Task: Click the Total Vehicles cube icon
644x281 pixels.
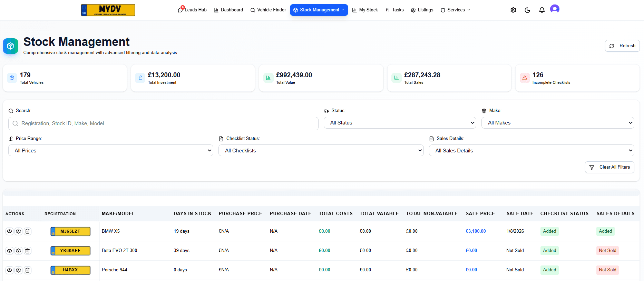Action: pyautogui.click(x=12, y=78)
